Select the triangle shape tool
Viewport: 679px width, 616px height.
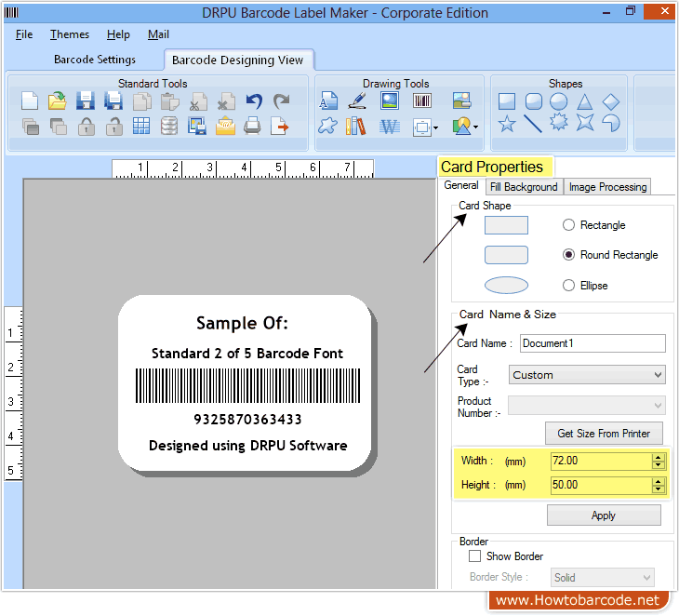click(x=585, y=101)
